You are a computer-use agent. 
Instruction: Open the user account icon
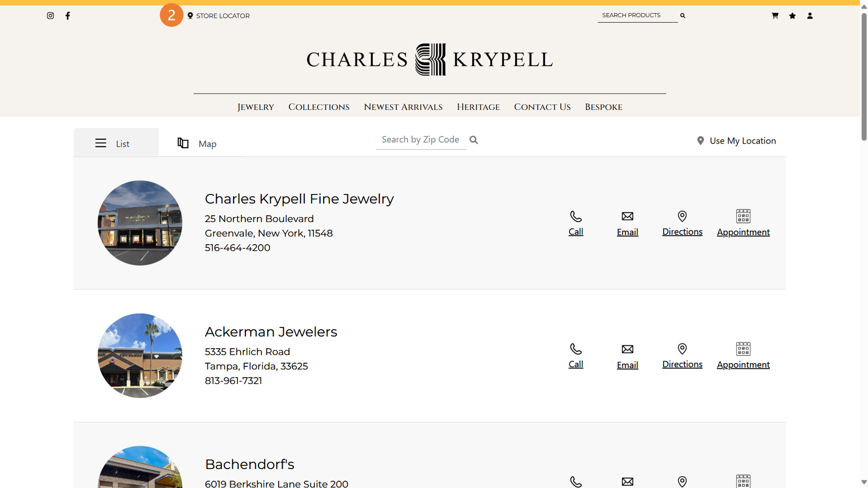pyautogui.click(x=810, y=16)
